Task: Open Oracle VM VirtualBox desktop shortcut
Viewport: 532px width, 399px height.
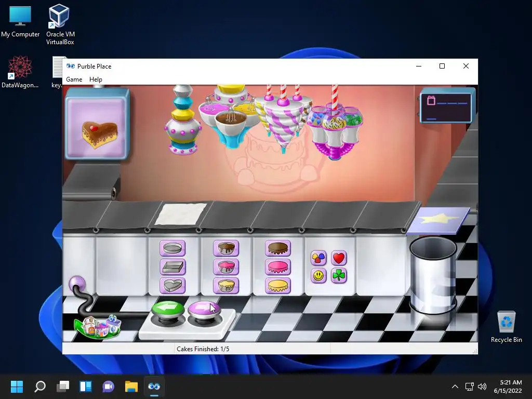Action: [60, 24]
